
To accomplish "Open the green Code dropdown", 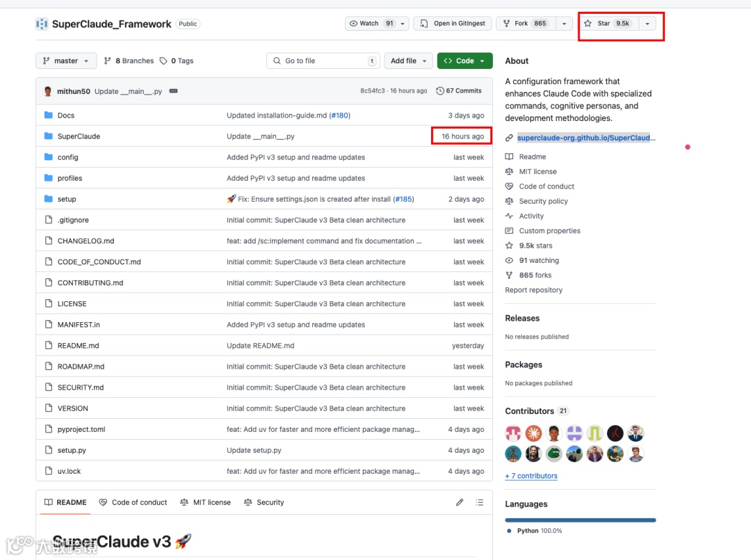I will 465,61.
